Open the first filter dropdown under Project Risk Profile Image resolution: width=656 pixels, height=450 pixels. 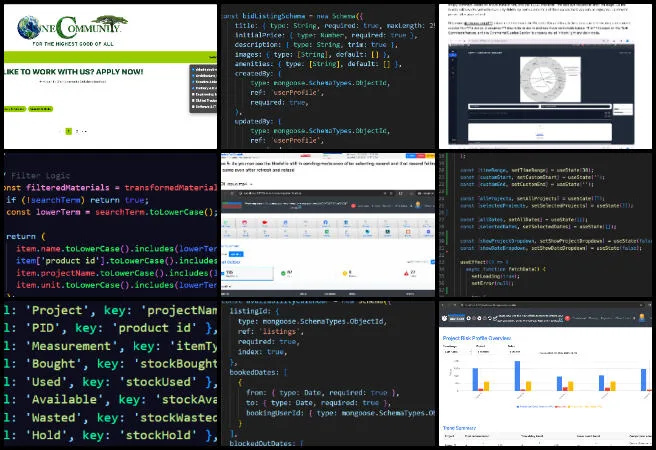(457, 352)
